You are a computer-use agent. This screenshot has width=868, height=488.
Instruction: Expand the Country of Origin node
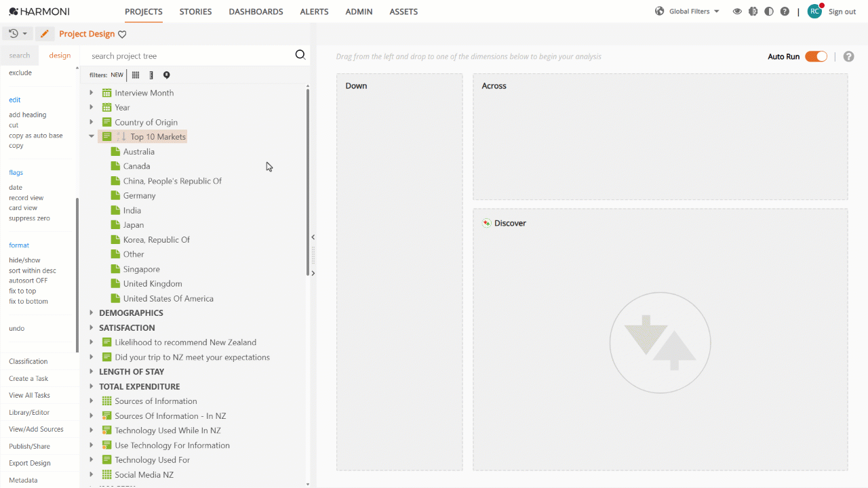click(x=92, y=122)
